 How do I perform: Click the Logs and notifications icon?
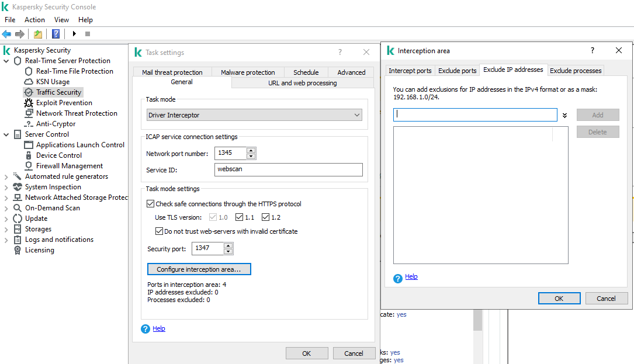click(18, 240)
